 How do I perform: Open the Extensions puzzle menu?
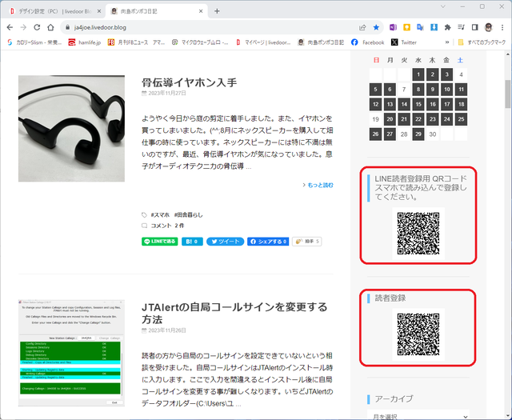(x=448, y=27)
